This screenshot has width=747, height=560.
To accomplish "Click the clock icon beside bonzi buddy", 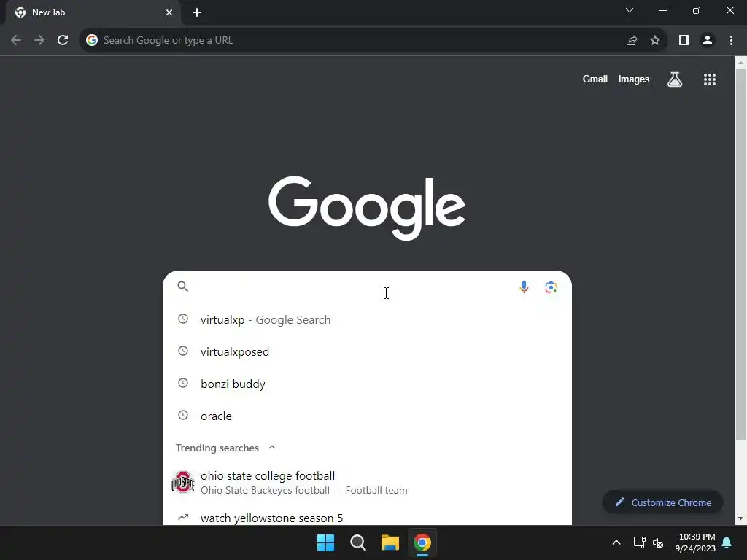I will pos(183,383).
